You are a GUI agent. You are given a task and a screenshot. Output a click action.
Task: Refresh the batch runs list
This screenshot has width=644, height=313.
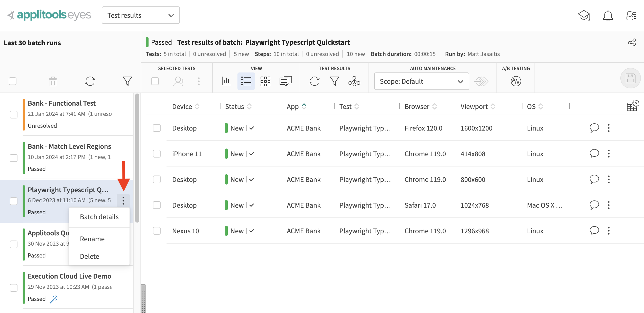click(x=90, y=81)
